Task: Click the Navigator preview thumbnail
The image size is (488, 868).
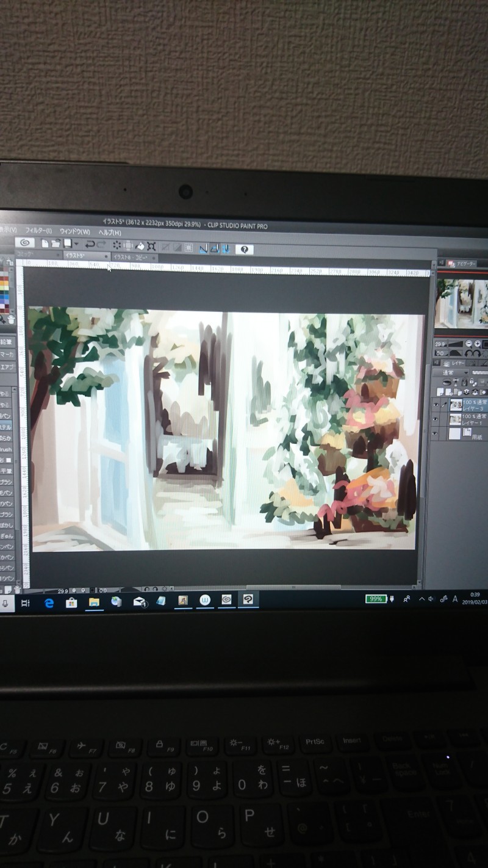Action: [x=462, y=303]
